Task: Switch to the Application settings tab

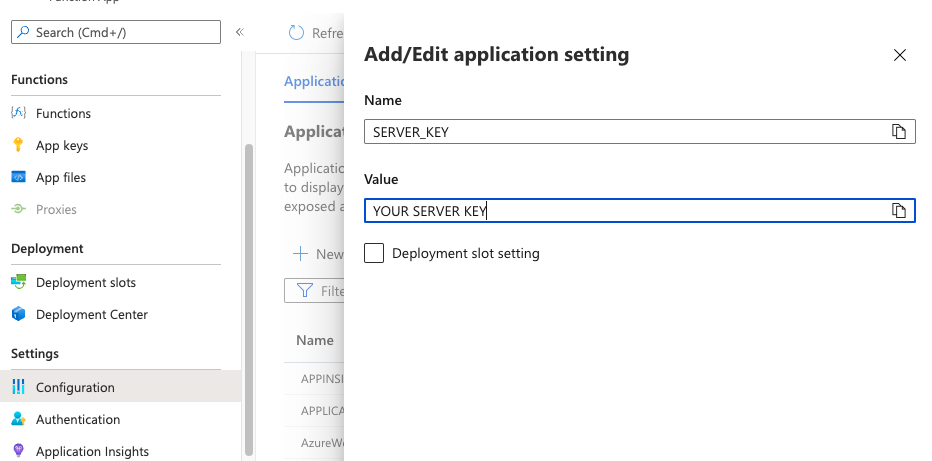Action: (314, 81)
